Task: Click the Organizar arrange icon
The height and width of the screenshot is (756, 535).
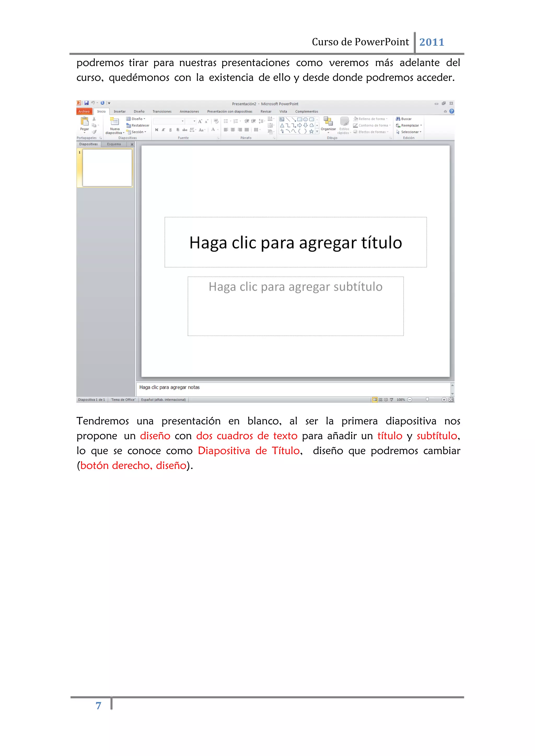Action: [328, 121]
